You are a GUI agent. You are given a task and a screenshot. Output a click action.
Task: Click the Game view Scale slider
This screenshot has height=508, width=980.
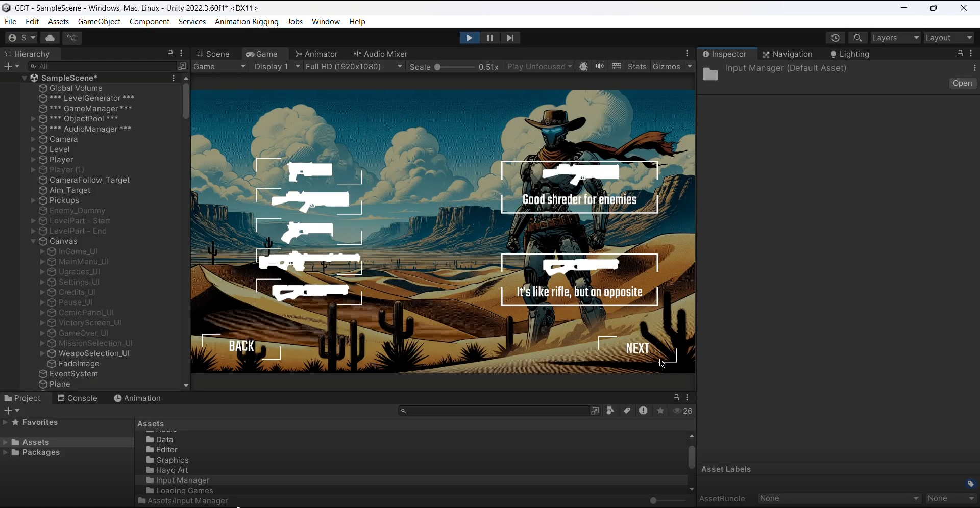[x=455, y=67]
